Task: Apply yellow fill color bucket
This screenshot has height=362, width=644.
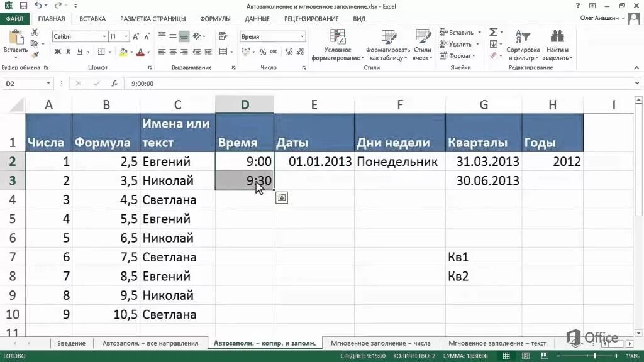Action: click(x=123, y=52)
